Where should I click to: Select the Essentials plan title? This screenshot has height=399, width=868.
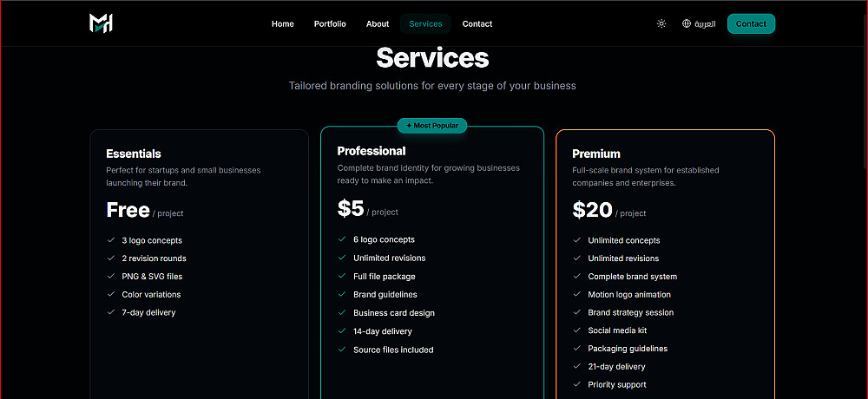coord(134,154)
